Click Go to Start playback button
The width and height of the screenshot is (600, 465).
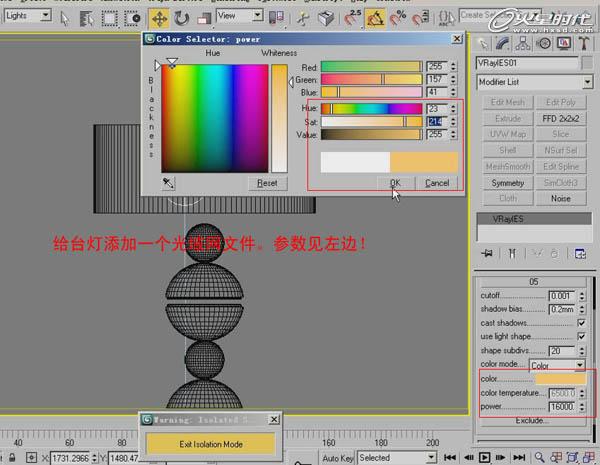click(x=450, y=458)
